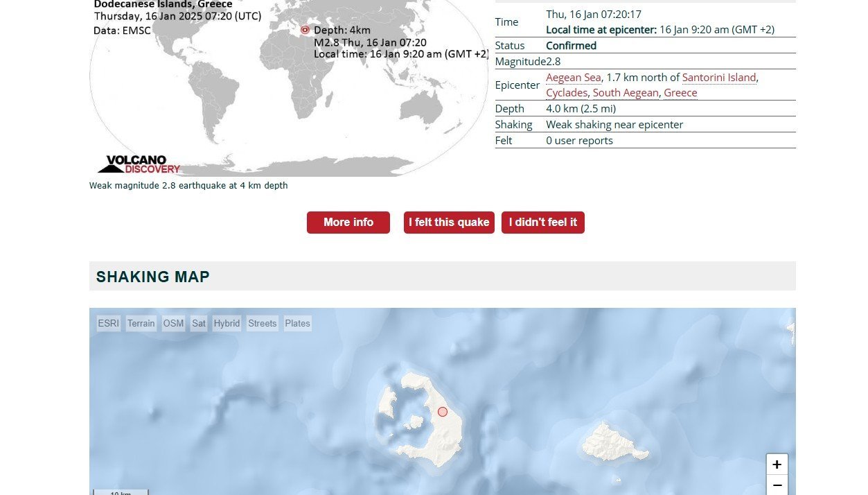Screen dimensions: 868x495
Task: Click the I felt this quake button
Action: 449,223
